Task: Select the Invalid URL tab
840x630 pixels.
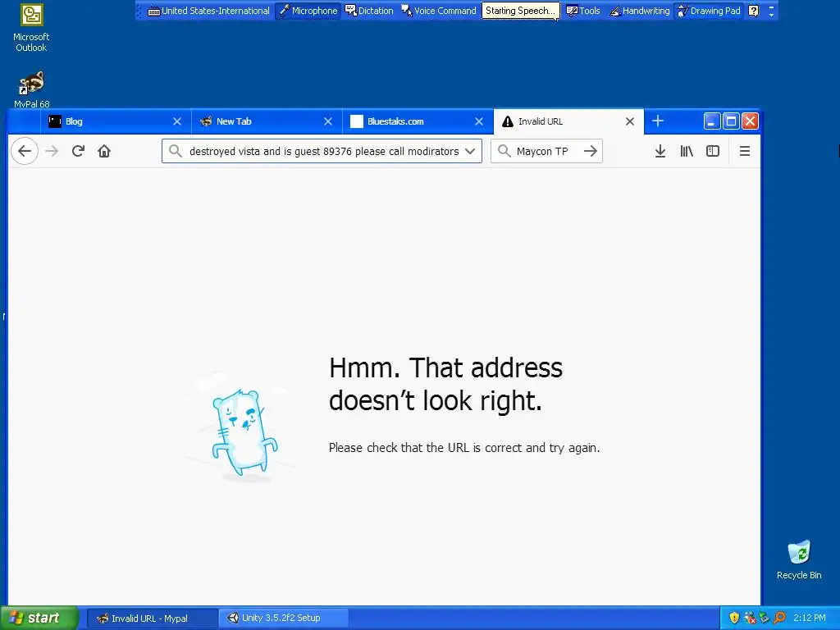Action: coord(568,121)
